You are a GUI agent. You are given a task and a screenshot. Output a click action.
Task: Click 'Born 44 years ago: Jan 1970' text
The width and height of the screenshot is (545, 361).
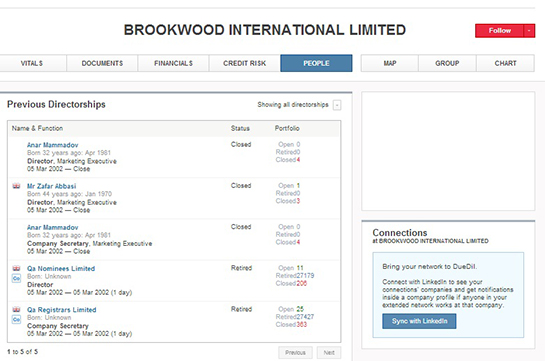(69, 194)
